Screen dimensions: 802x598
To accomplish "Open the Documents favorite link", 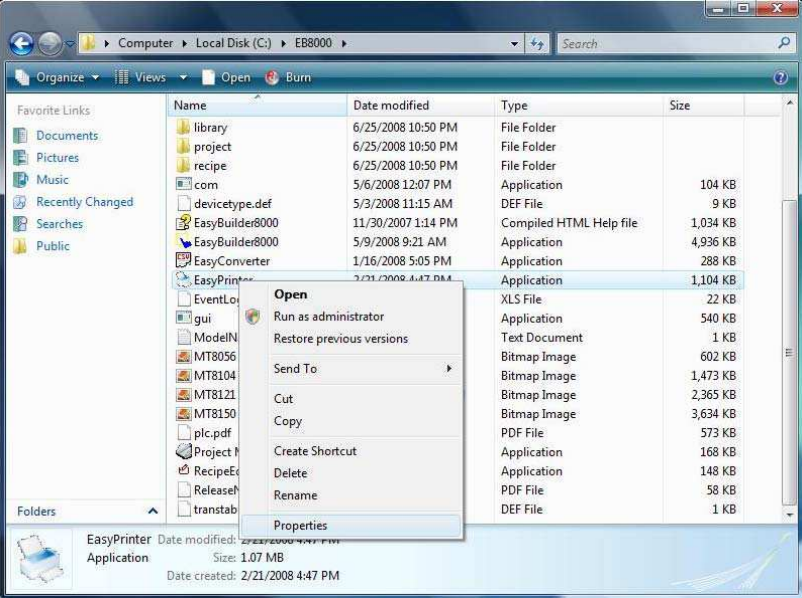I will 67,136.
